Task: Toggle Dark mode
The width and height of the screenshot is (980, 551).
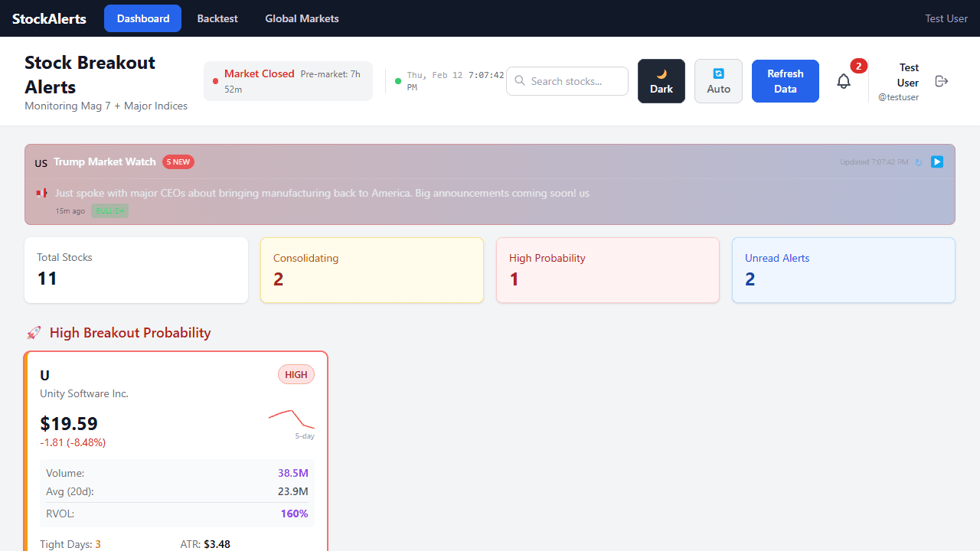Action: [661, 81]
